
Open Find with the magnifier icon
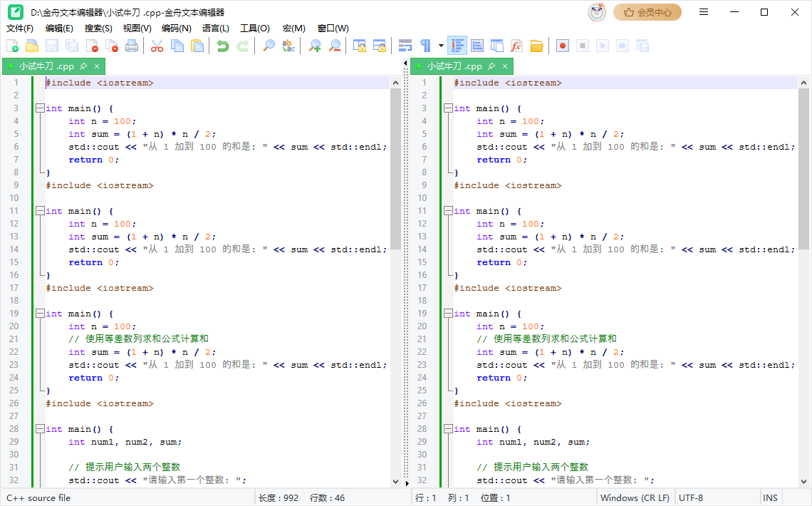[x=269, y=46]
